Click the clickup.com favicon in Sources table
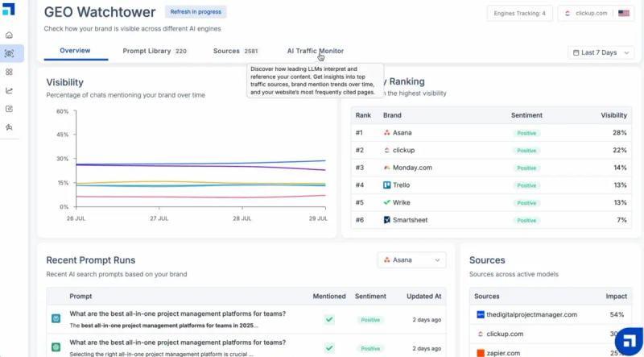 [x=481, y=334]
